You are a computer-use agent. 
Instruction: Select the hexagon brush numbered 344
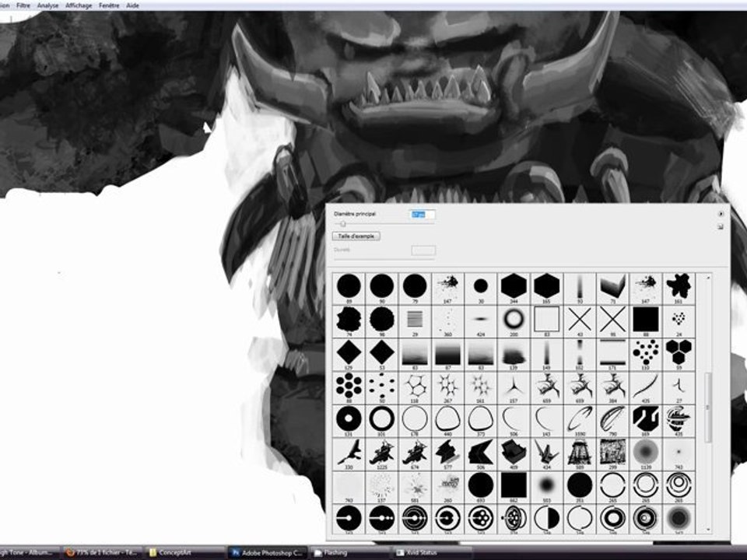click(514, 289)
